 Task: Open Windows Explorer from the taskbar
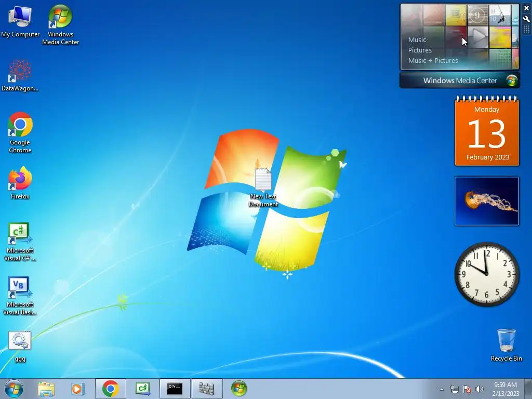(x=46, y=389)
